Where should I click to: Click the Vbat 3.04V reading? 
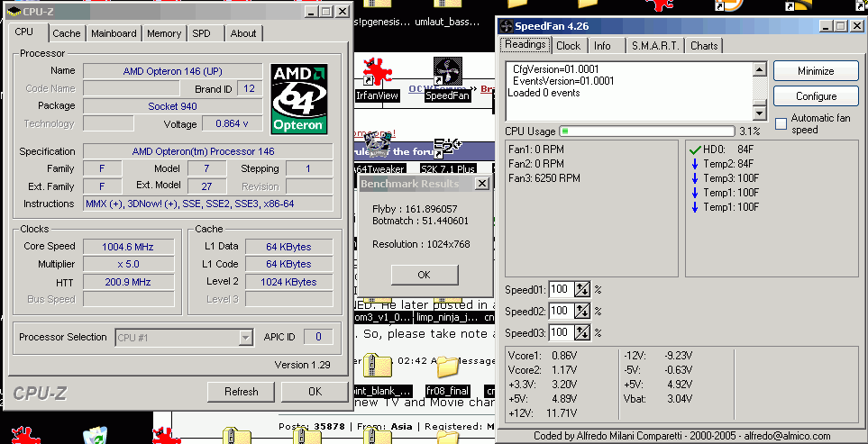click(658, 399)
